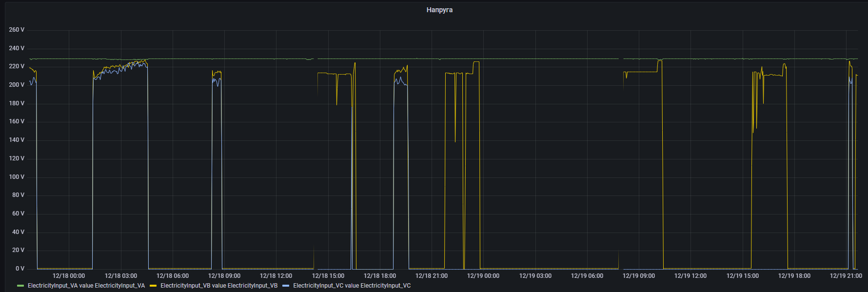868x292 pixels.
Task: Toggle ElectricityInput_VA series in legend
Action: [86, 286]
